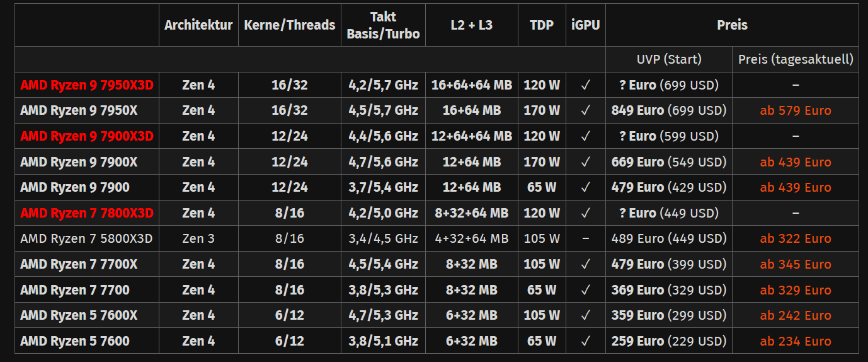The height and width of the screenshot is (362, 868).
Task: Open the 'ab 242 Euro' price link
Action: 796,315
